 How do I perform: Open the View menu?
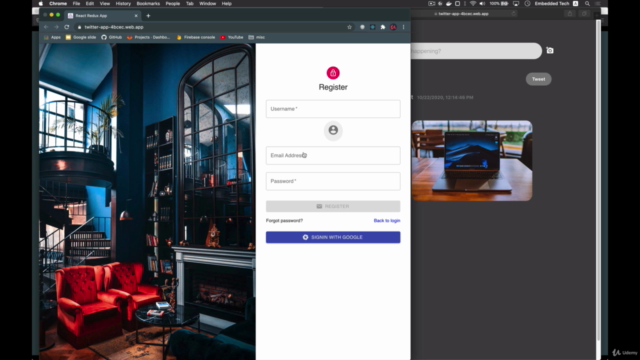(x=105, y=4)
